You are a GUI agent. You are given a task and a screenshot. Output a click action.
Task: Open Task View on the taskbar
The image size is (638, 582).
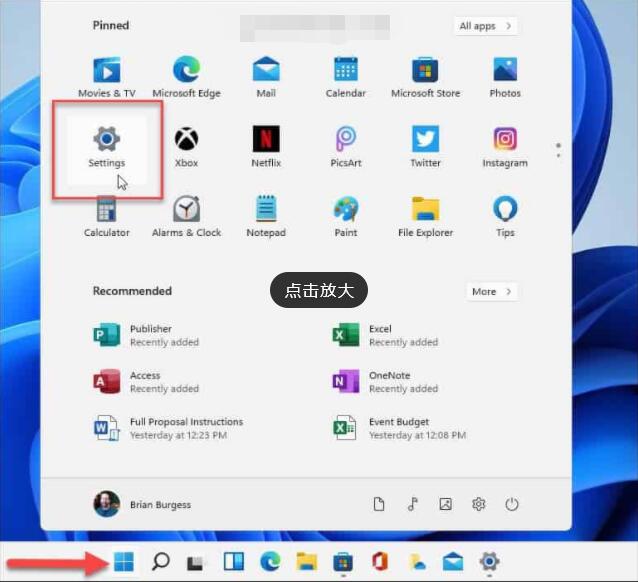195,563
